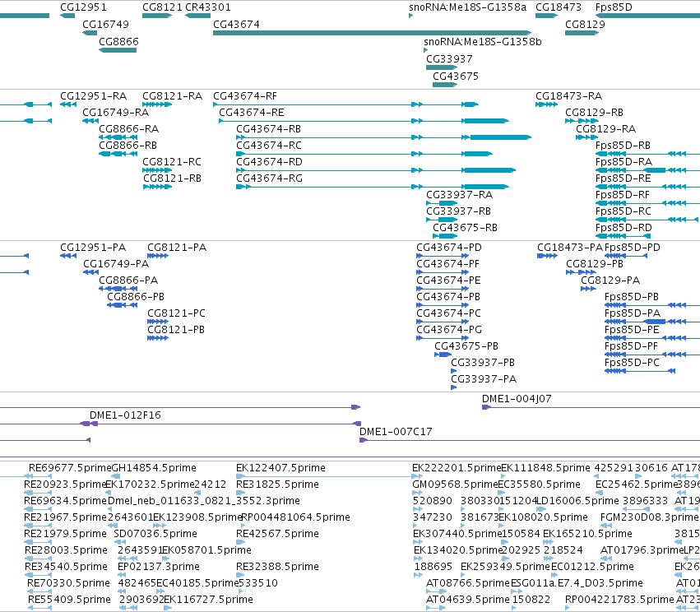Select EST RE69677.5prime
Image resolution: width=700 pixels, height=612 pixels.
tap(70, 468)
